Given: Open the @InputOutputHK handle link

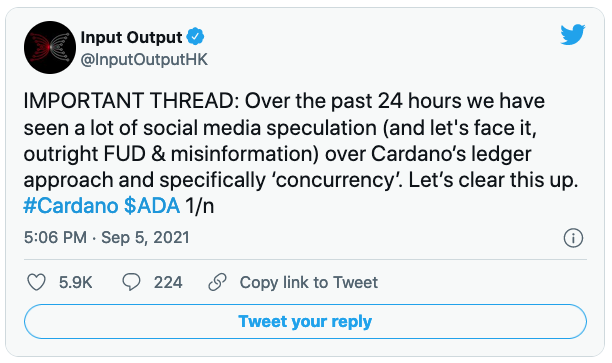Looking at the screenshot, I should click(144, 60).
